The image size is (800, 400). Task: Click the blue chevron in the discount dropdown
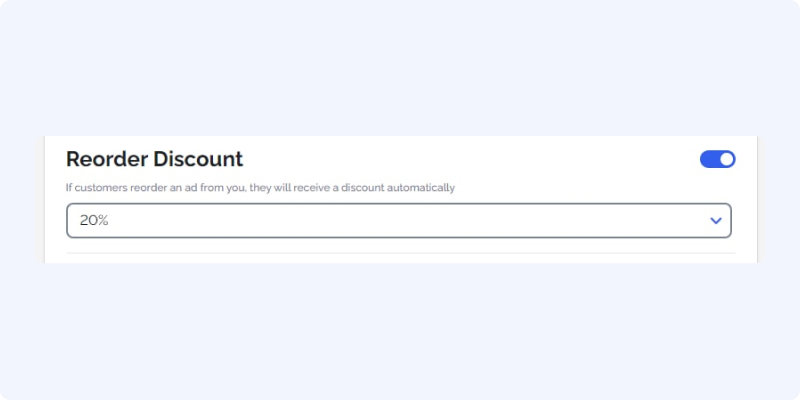(x=716, y=220)
